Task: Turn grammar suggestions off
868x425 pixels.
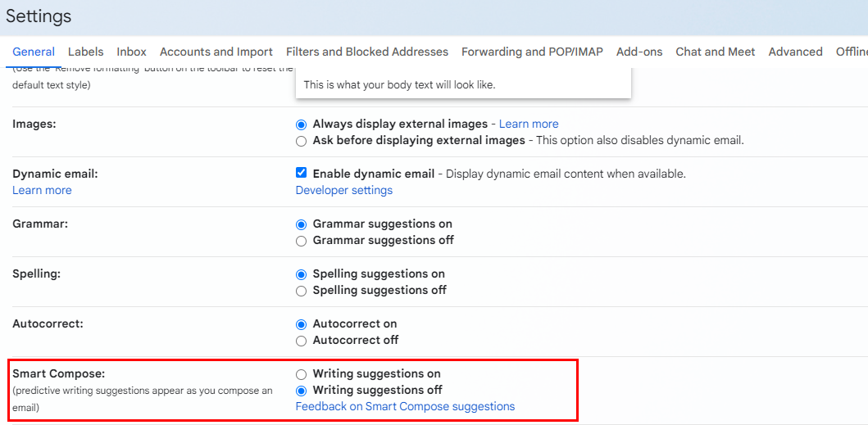Action: 302,241
